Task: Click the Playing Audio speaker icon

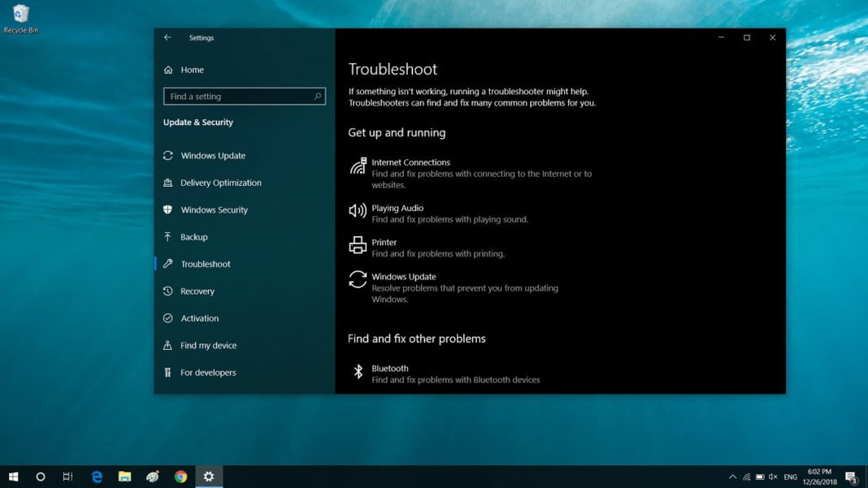Action: [x=358, y=211]
